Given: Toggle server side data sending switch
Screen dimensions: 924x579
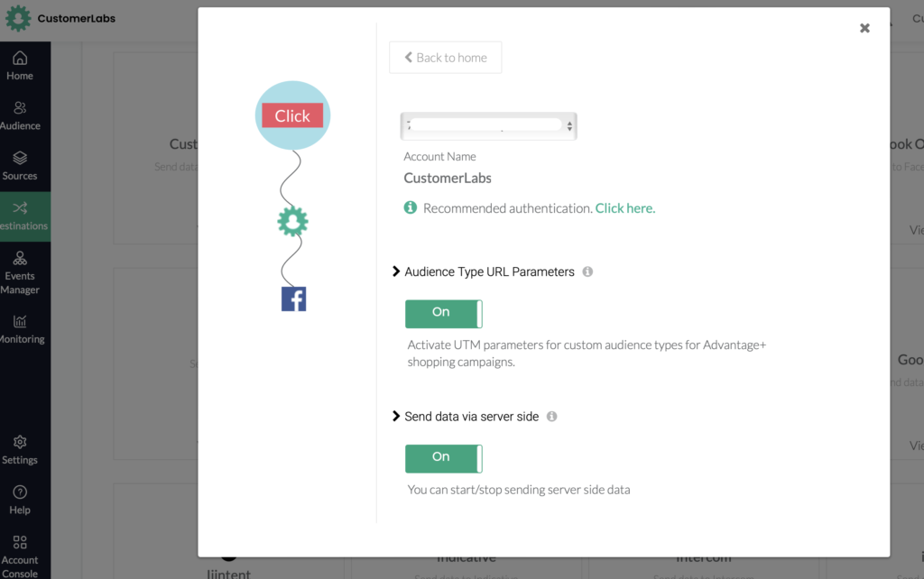Looking at the screenshot, I should (x=443, y=458).
